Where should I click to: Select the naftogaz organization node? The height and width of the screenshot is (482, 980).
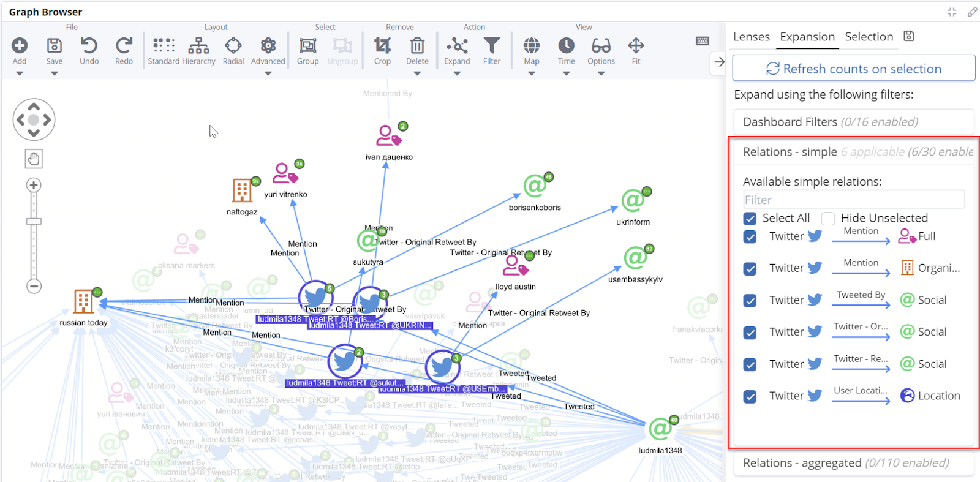tap(243, 190)
